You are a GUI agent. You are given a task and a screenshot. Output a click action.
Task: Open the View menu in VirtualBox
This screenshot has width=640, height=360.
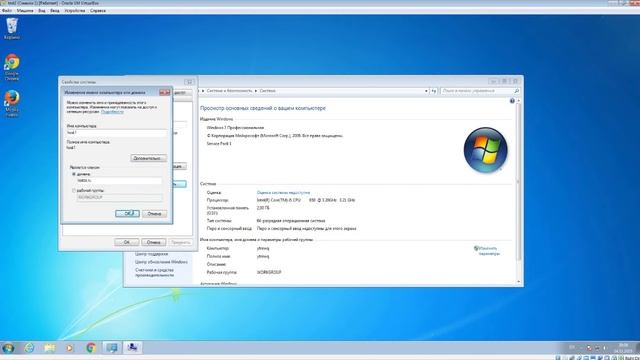(x=42, y=11)
